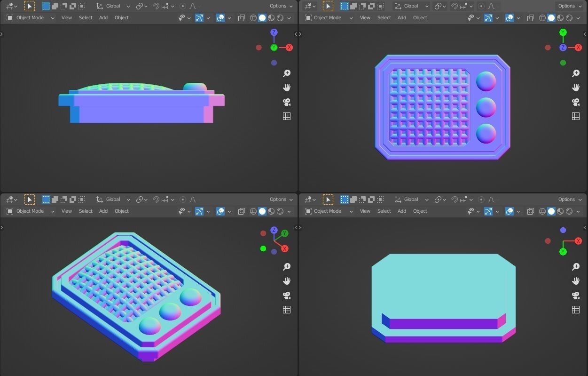This screenshot has width=588, height=376.
Task: Expand sidebar arrow at top-left viewport's right edge
Action: pos(296,34)
